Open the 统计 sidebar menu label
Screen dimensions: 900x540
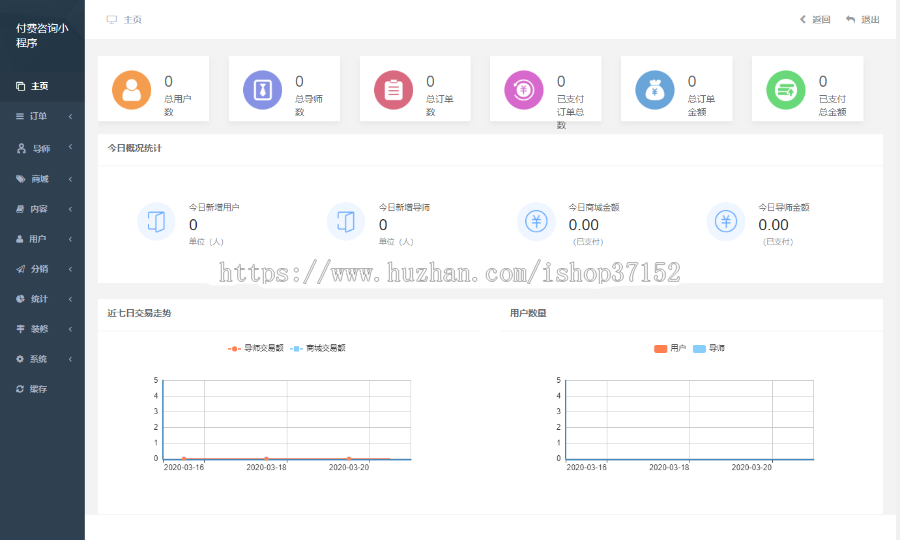pos(40,298)
